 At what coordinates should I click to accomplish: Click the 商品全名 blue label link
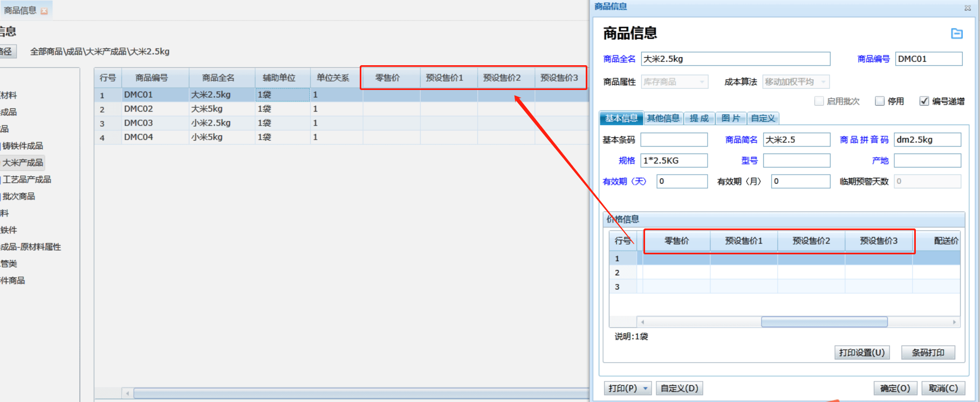(x=619, y=59)
